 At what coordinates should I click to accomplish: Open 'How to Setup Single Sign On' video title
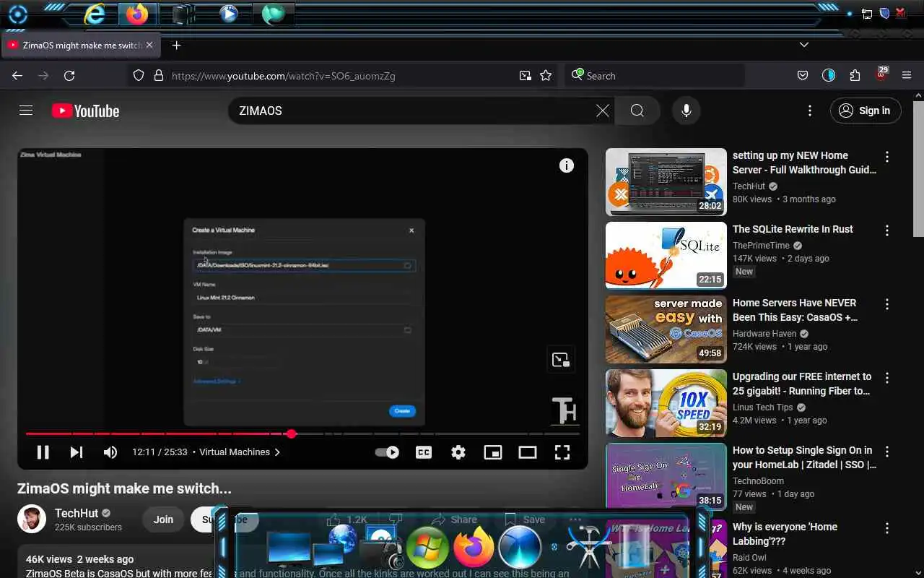tap(804, 457)
